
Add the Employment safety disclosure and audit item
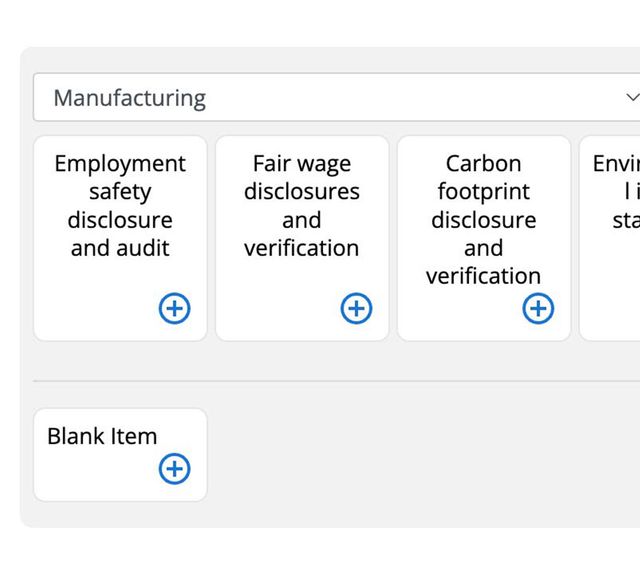click(x=175, y=309)
